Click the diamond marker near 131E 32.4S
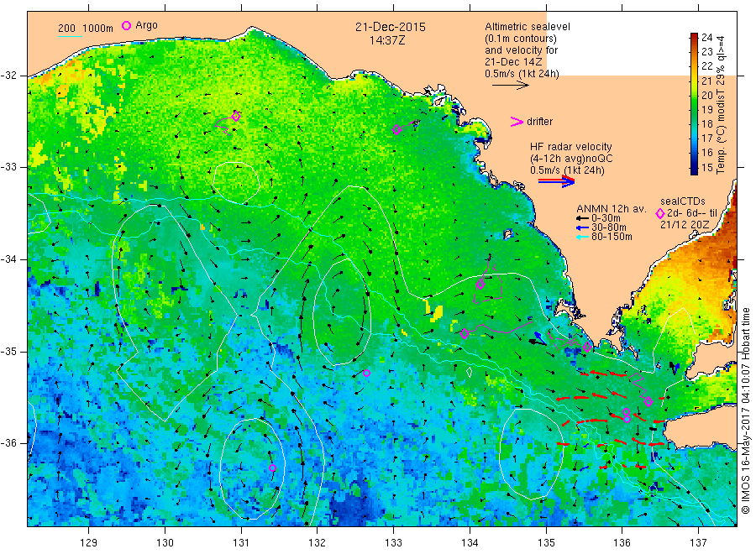The width and height of the screenshot is (756, 554). tap(236, 116)
